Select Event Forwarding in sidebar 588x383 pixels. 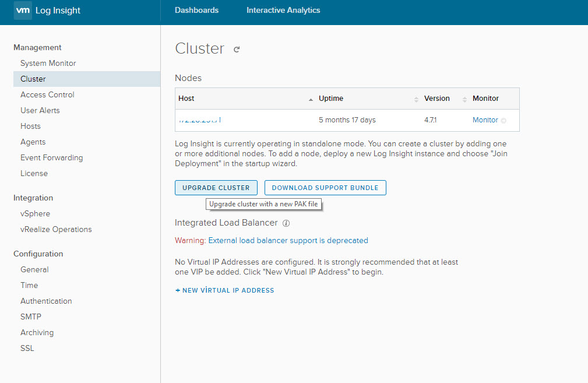coord(51,157)
